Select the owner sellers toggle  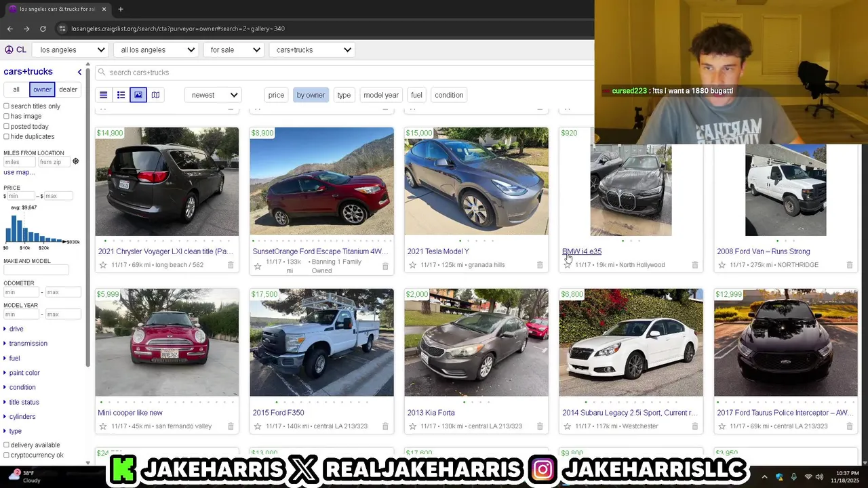42,89
